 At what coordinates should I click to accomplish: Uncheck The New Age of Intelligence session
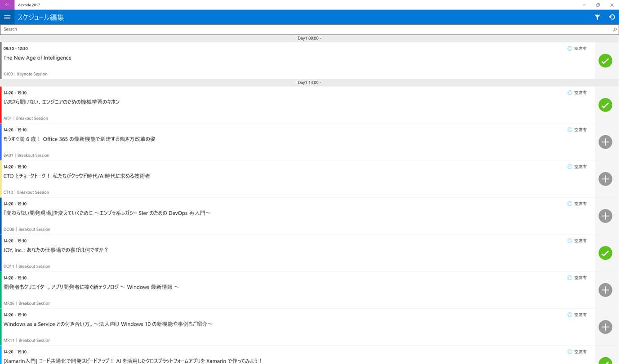pos(605,61)
